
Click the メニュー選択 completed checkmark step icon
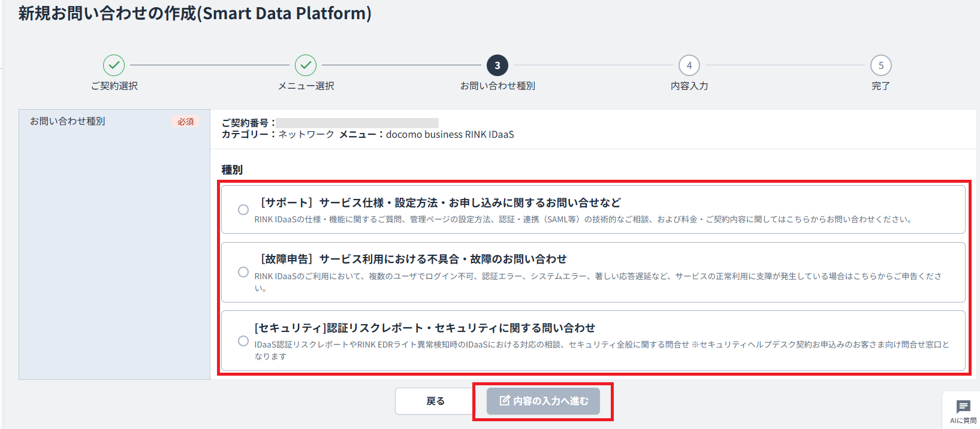306,65
